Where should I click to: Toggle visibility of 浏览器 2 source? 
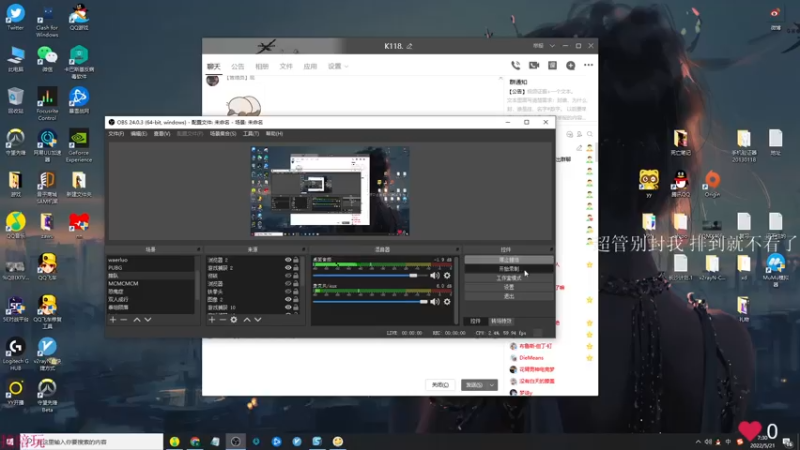[288, 260]
